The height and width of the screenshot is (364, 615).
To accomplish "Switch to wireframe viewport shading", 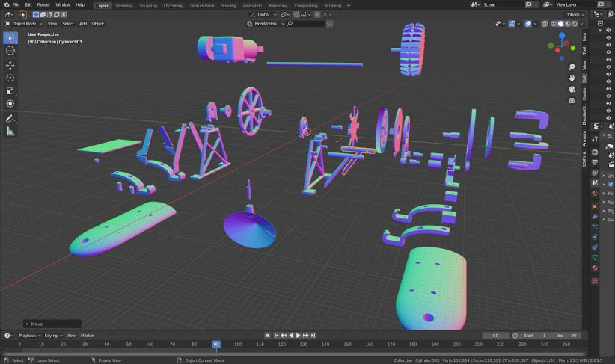I will (x=554, y=24).
